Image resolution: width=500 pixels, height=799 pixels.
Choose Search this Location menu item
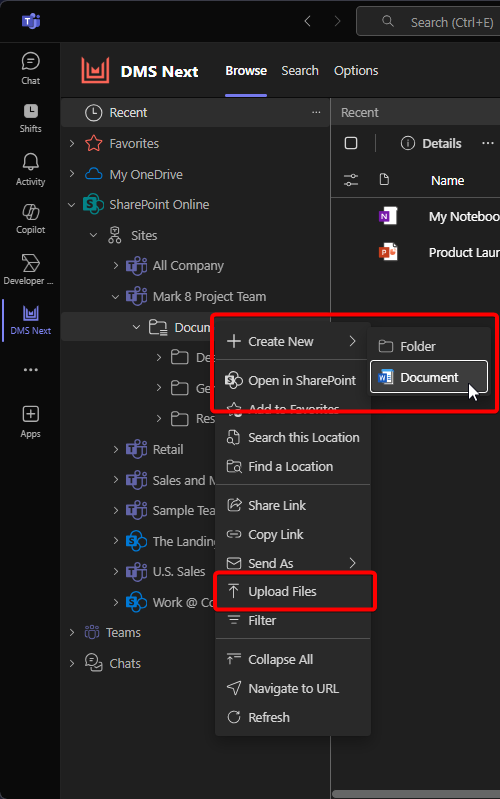point(293,437)
